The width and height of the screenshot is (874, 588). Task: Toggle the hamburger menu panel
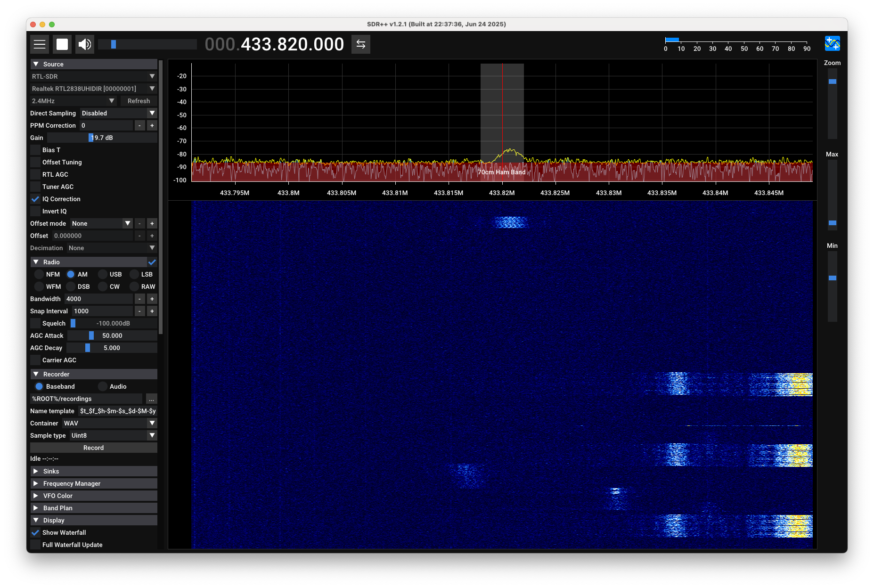point(40,44)
